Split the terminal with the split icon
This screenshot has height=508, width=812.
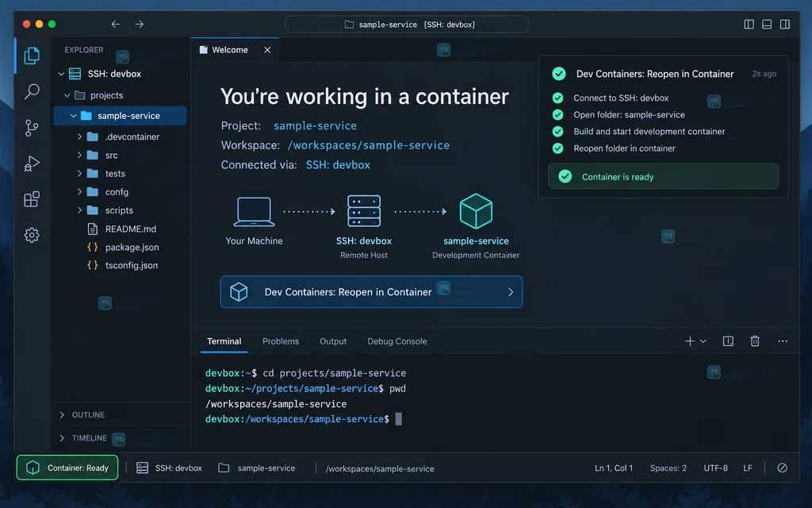728,341
